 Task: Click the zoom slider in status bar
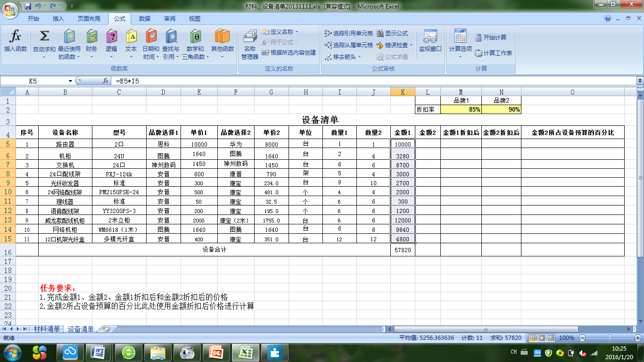pos(610,338)
